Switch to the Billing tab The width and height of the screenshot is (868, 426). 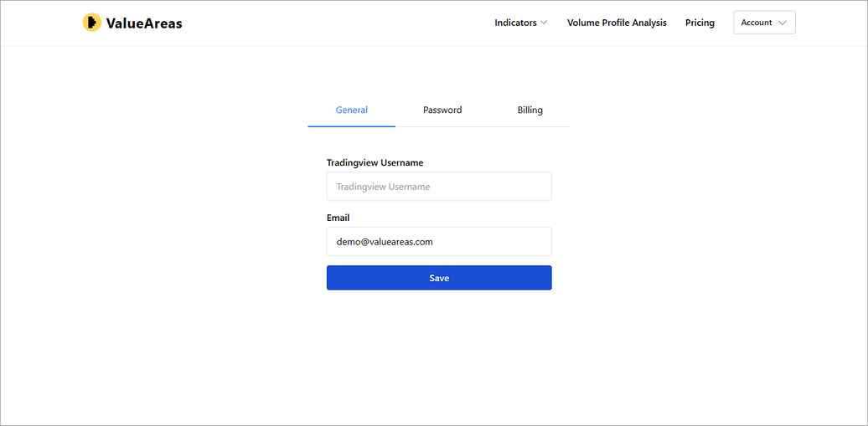pyautogui.click(x=530, y=110)
